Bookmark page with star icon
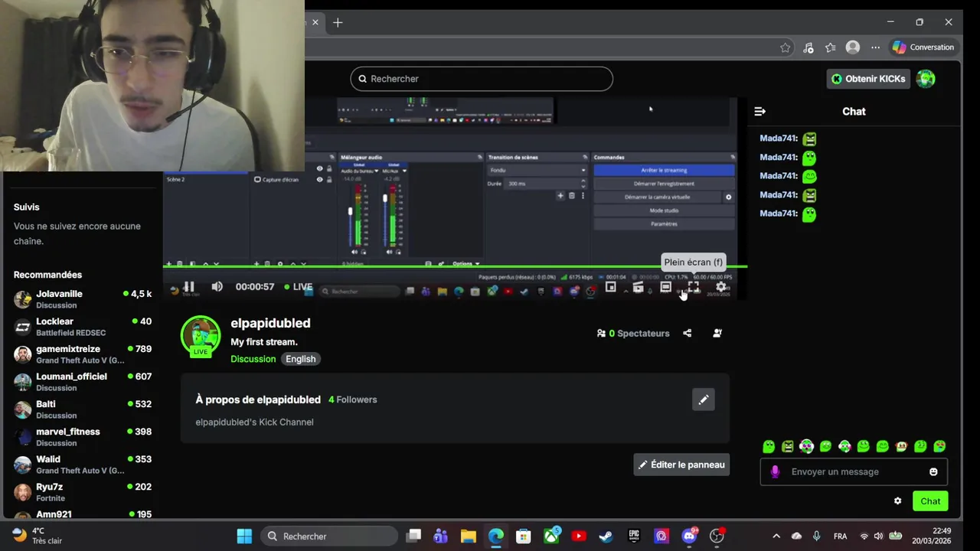 (x=785, y=47)
